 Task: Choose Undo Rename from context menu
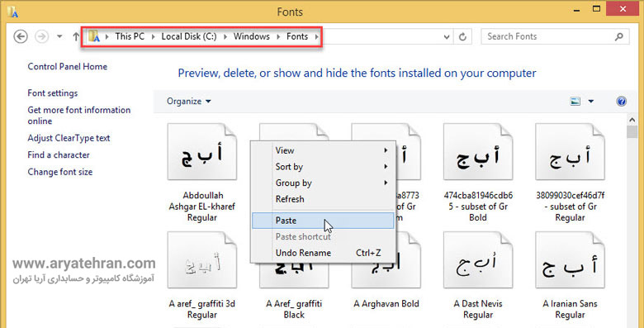pyautogui.click(x=323, y=253)
